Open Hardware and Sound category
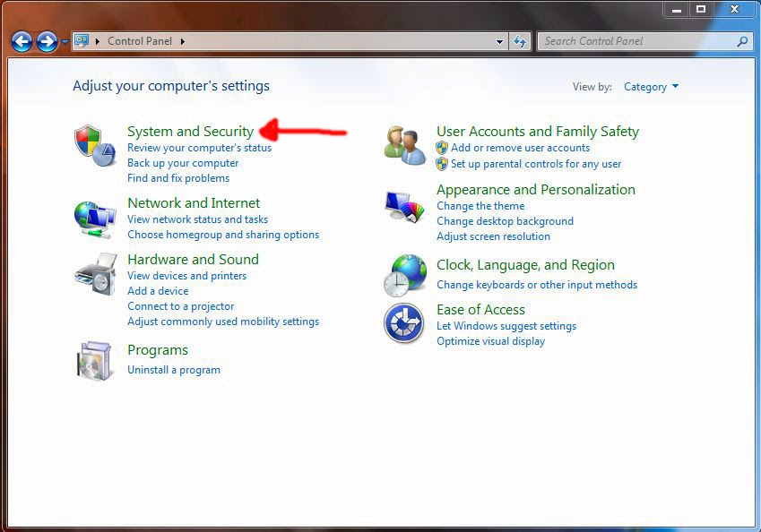This screenshot has height=532, width=761. (x=193, y=260)
